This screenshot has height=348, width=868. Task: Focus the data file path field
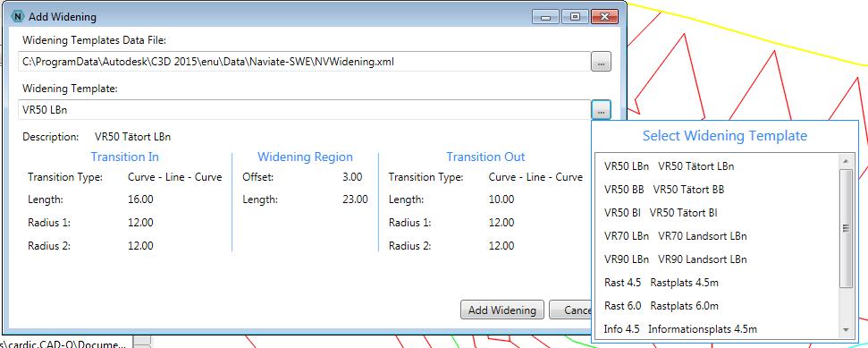tap(304, 62)
